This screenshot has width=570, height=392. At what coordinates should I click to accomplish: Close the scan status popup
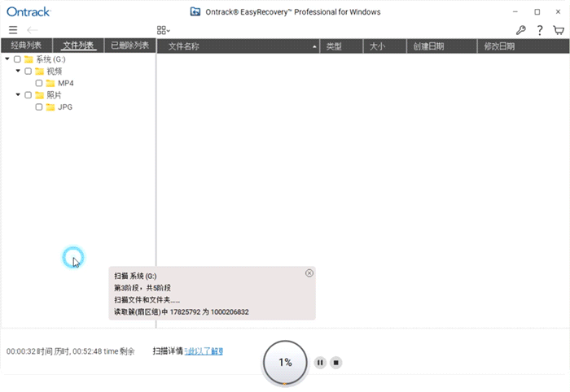tap(309, 273)
